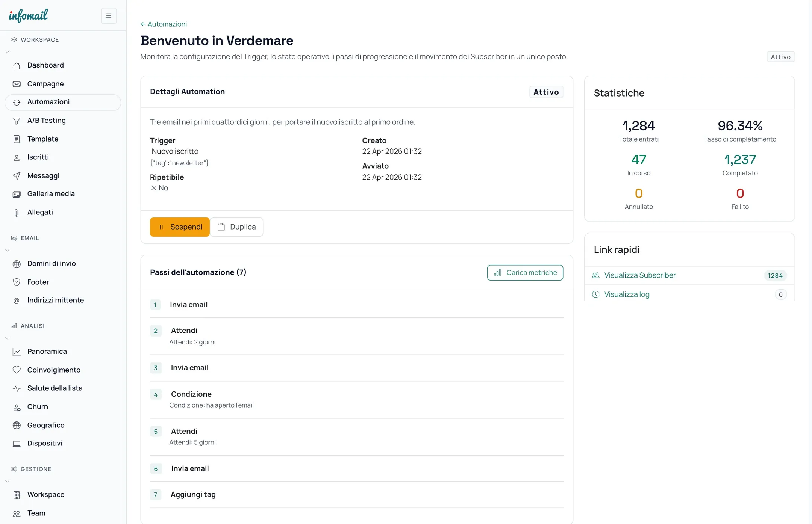Select step 5 Attendi 5 giorni
Screen dimensions: 812x524
point(357,437)
